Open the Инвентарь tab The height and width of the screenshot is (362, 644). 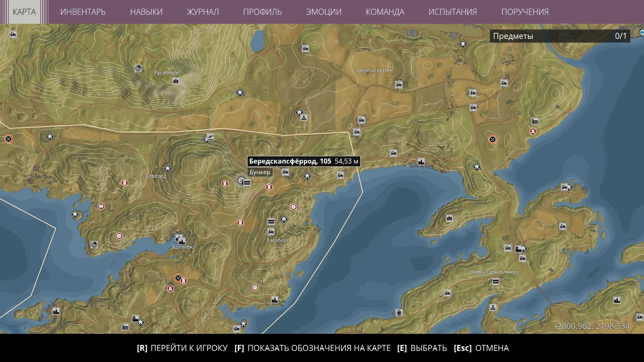[x=83, y=12]
